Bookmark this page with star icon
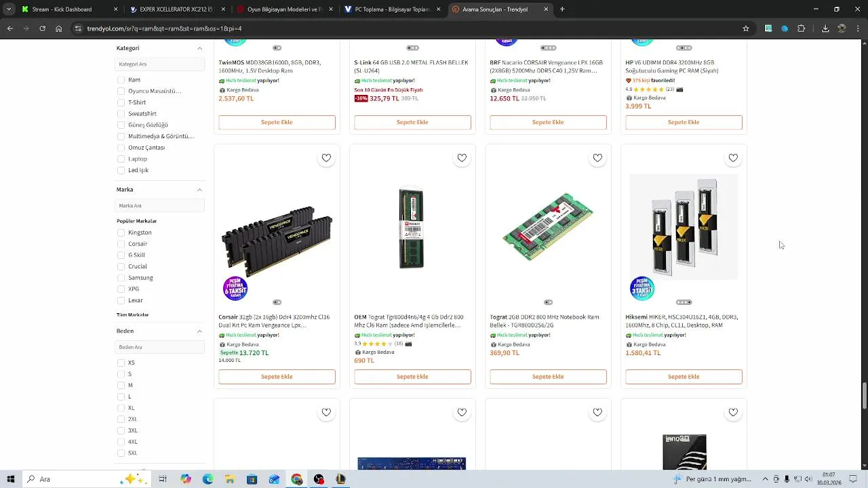The width and height of the screenshot is (868, 488). pos(746,28)
